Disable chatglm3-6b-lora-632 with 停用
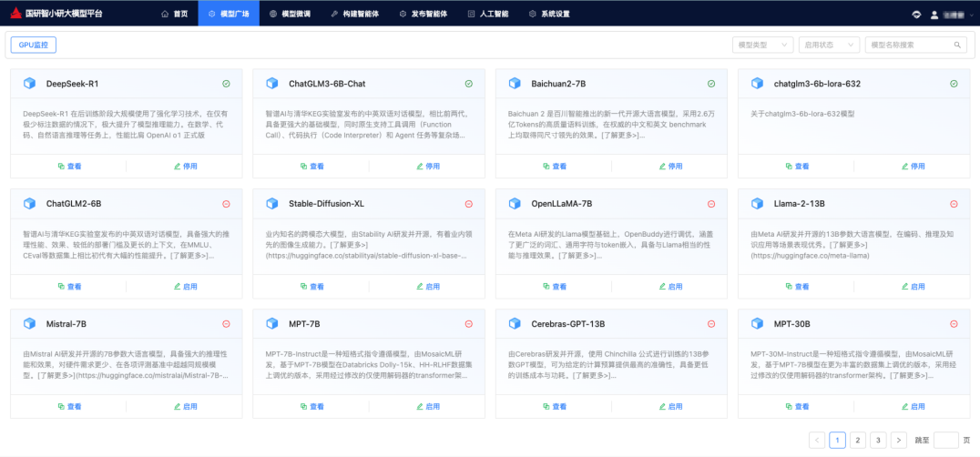Image resolution: width=980 pixels, height=457 pixels. point(913,166)
